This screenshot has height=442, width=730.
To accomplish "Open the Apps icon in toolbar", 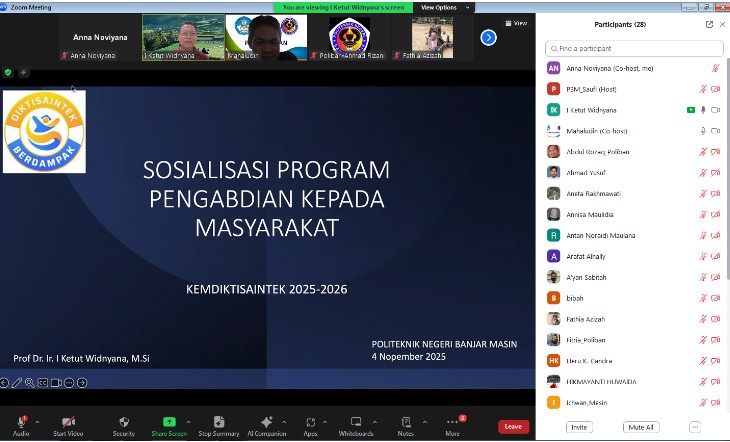I will [x=311, y=422].
